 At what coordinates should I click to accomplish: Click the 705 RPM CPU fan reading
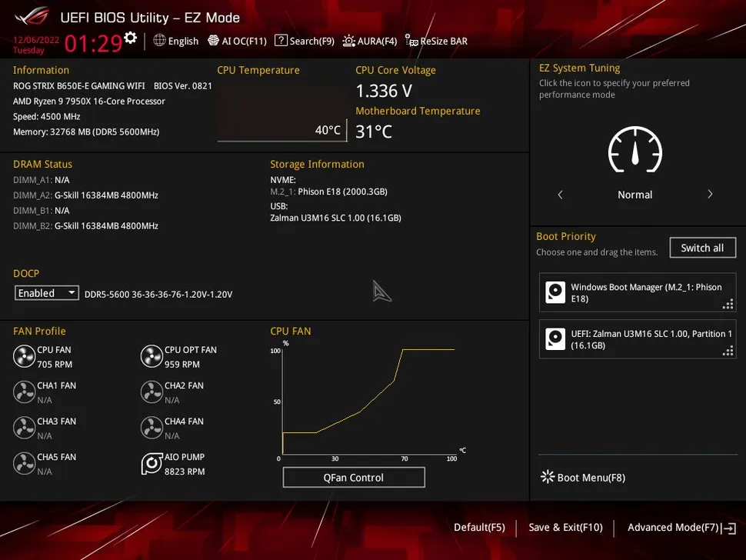coord(55,364)
